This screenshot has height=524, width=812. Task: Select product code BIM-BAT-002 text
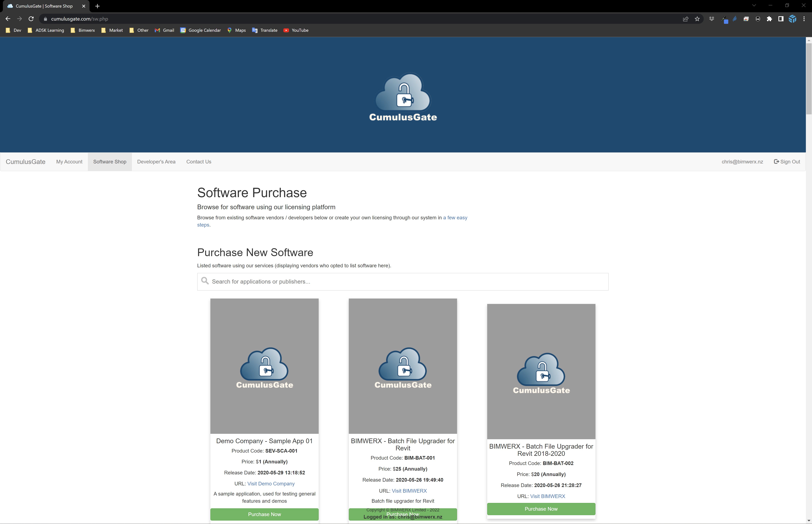tap(558, 463)
